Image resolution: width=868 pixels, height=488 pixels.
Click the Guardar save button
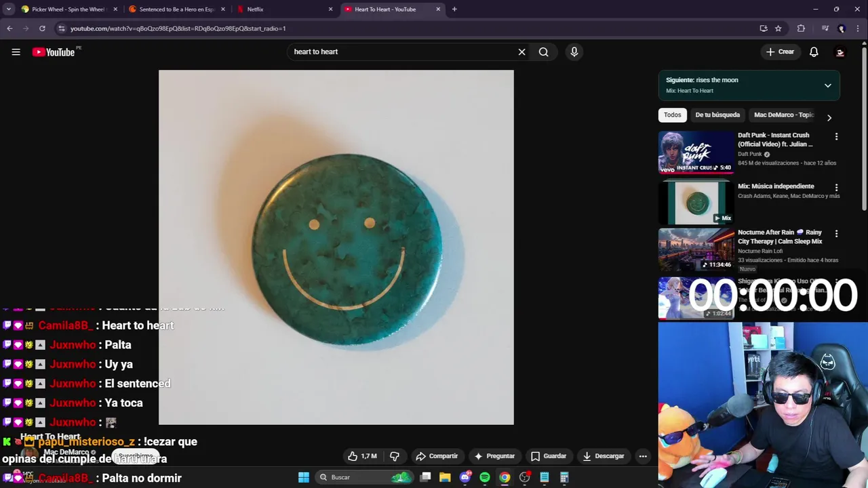pyautogui.click(x=549, y=456)
